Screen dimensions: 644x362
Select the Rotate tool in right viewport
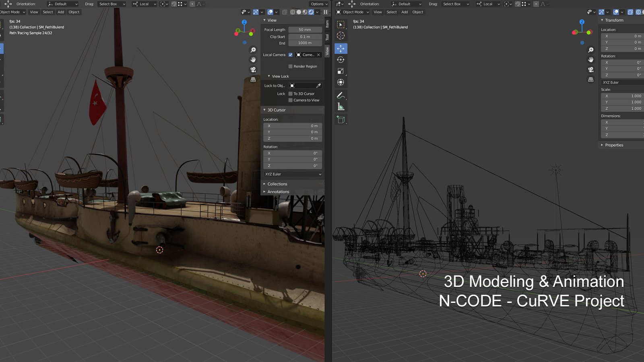click(x=341, y=60)
